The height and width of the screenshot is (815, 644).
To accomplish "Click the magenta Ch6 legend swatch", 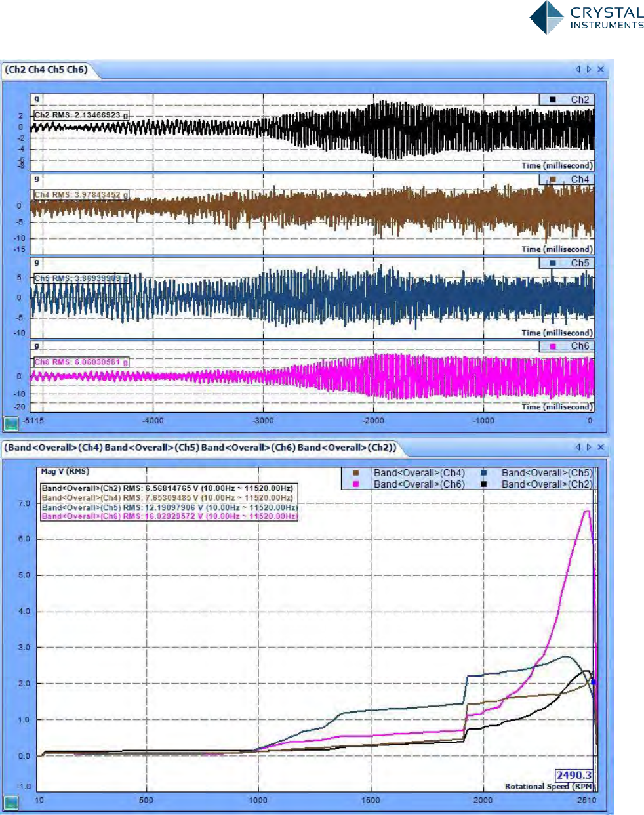I will [553, 346].
